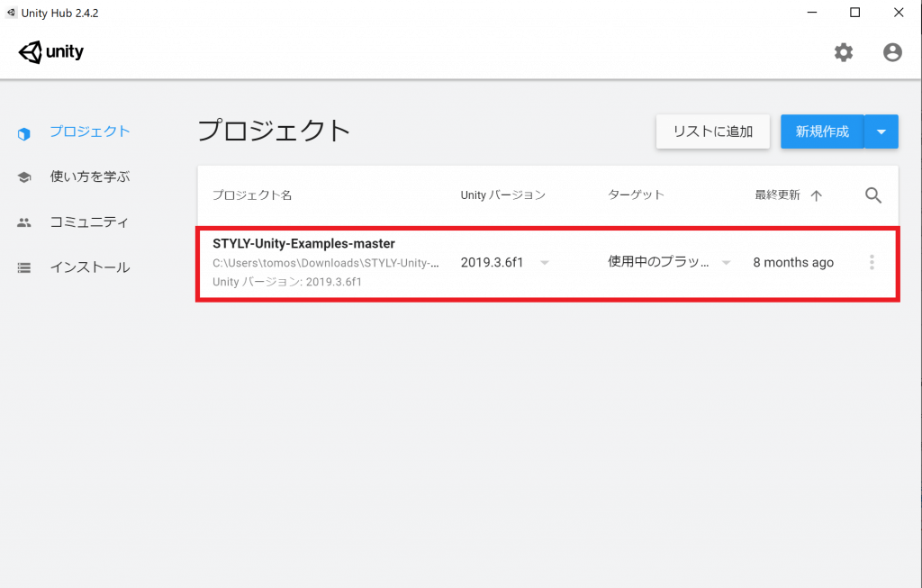Click the cube icon beside プロジェクト
The image size is (922, 588).
click(x=24, y=132)
